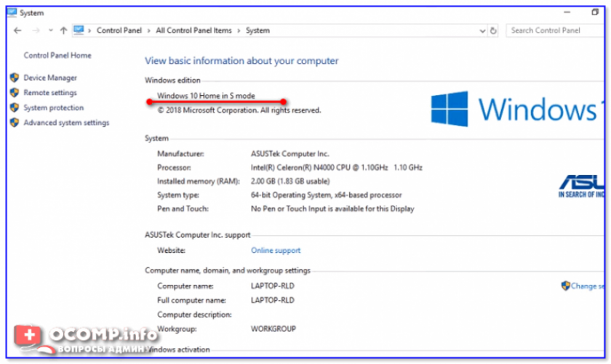Click Change settings link

click(588, 286)
